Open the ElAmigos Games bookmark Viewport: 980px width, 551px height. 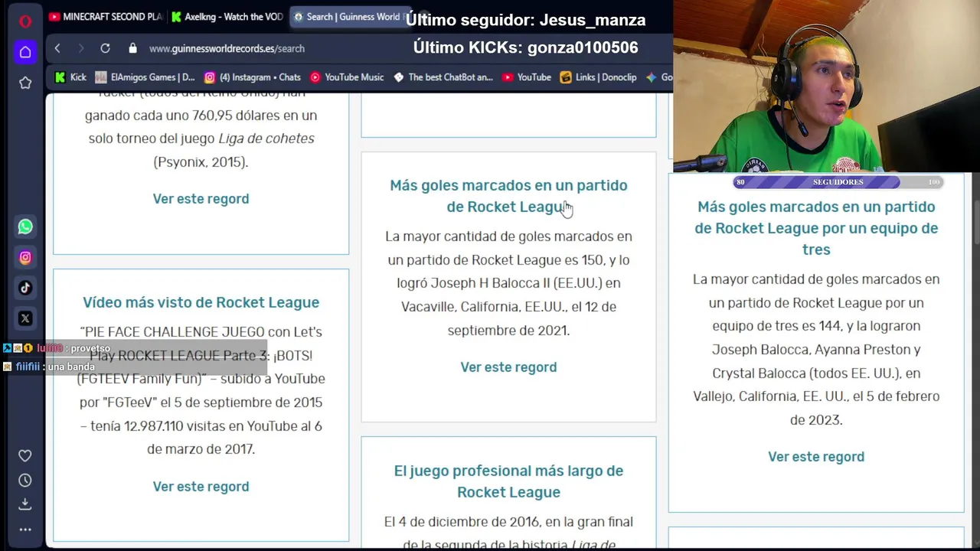click(x=145, y=77)
